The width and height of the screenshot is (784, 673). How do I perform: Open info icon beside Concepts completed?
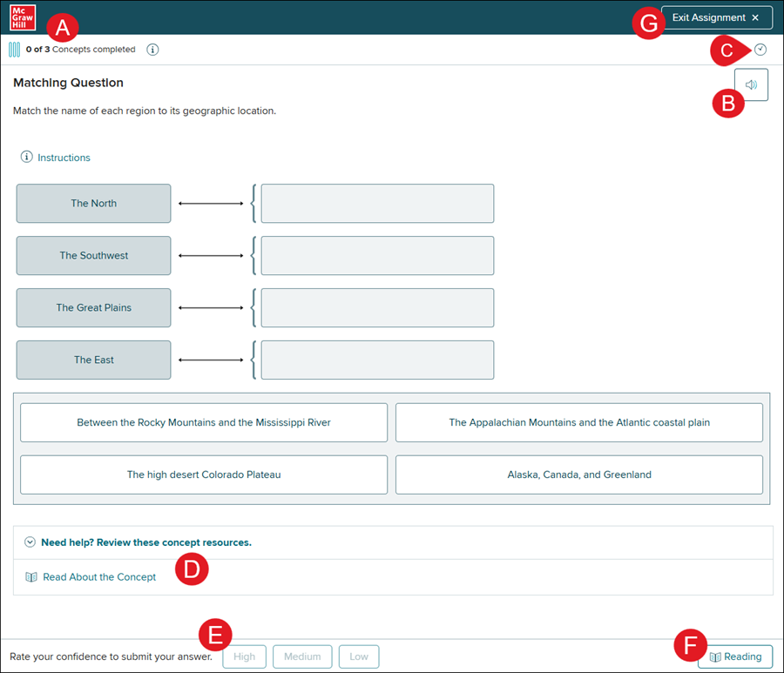pyautogui.click(x=152, y=50)
